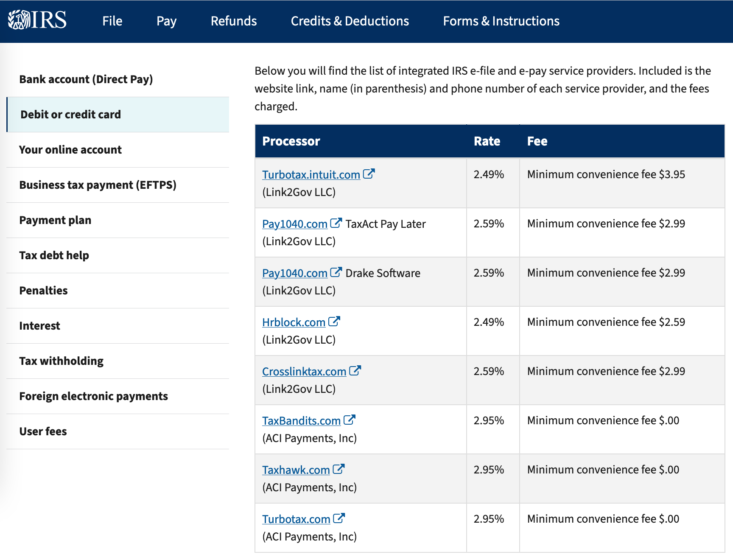Viewport: 733px width, 560px height.
Task: Navigate to Business tax payment (EFTPS)
Action: (98, 185)
